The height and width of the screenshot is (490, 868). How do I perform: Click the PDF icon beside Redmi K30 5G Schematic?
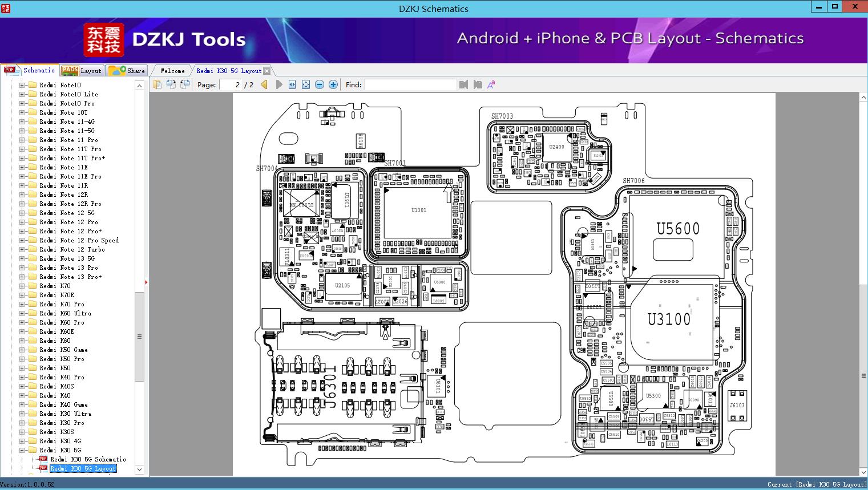43,459
